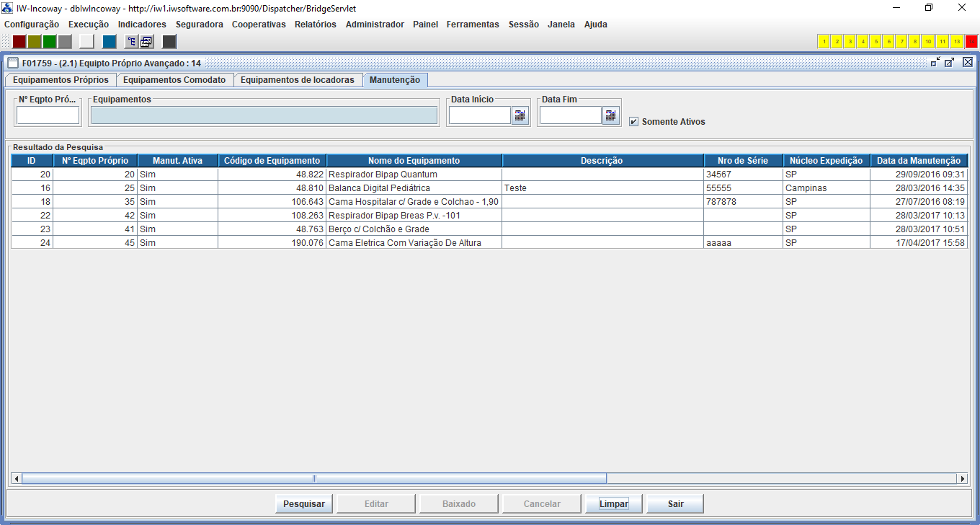Click the dark red toolbar square
The height and width of the screenshot is (525, 980).
point(19,41)
